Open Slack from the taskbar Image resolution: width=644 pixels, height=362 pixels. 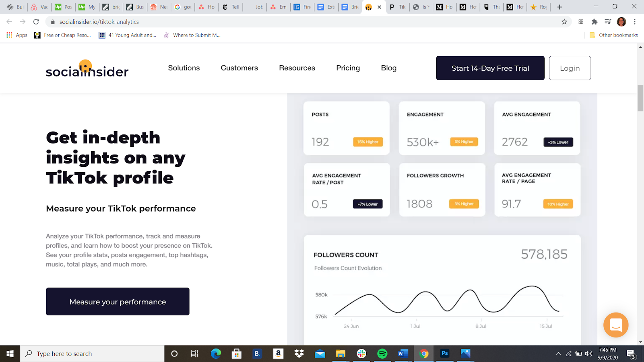(361, 354)
